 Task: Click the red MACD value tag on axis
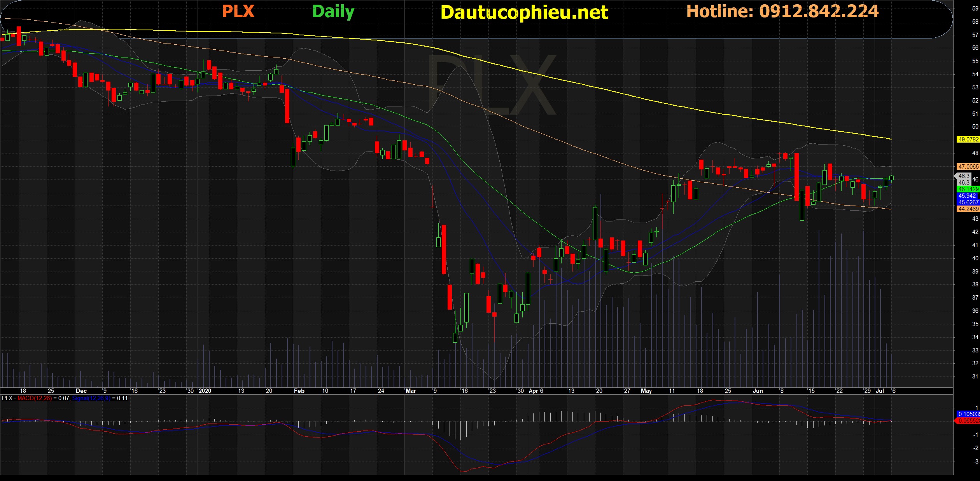pos(968,421)
